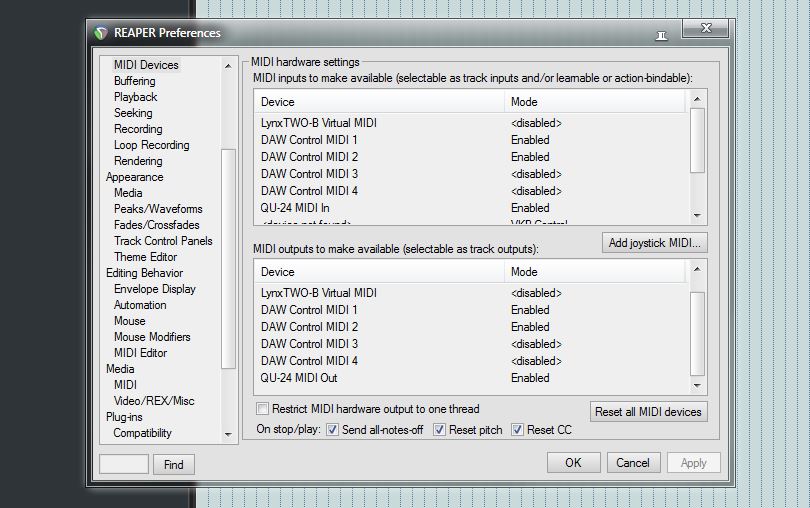Select the Plug-ins category
The width and height of the screenshot is (810, 508).
click(124, 417)
